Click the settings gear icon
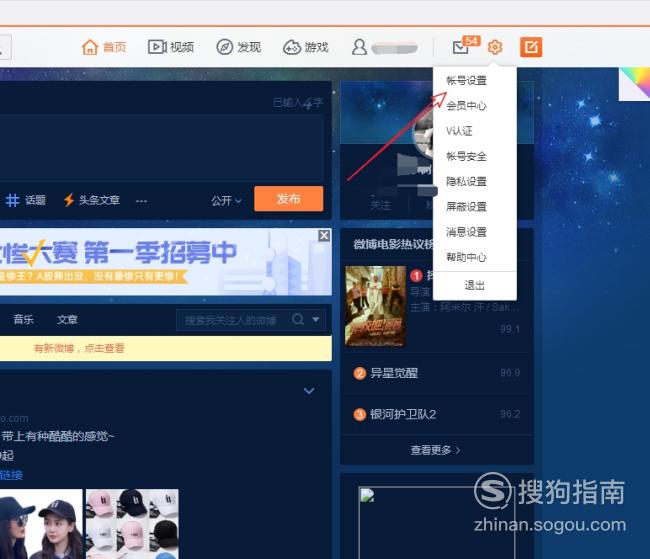 [x=495, y=47]
